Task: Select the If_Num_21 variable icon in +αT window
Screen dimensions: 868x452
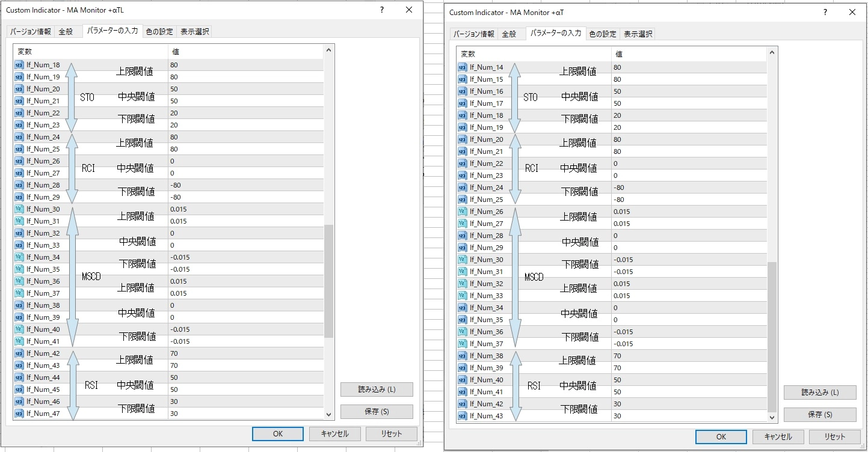Action: 463,151
